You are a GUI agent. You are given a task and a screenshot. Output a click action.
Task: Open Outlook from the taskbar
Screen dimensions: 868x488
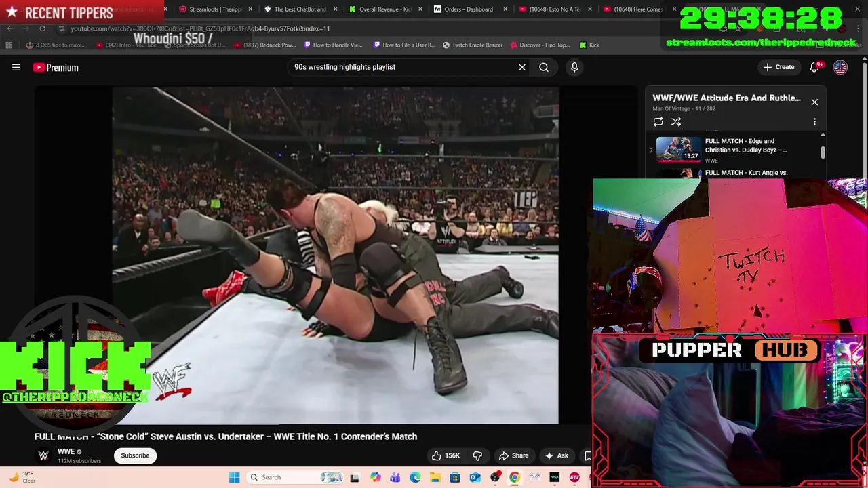pyautogui.click(x=475, y=477)
